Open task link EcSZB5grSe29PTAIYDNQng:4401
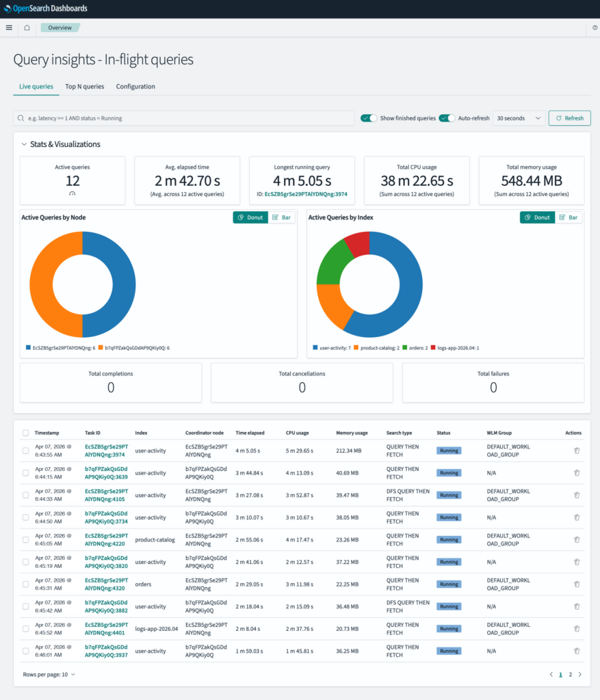600x700 pixels. click(106, 629)
